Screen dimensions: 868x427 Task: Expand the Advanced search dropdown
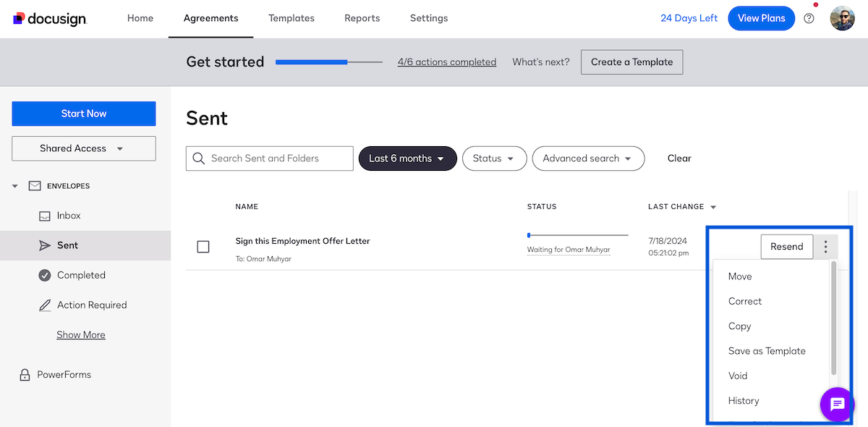pos(588,158)
